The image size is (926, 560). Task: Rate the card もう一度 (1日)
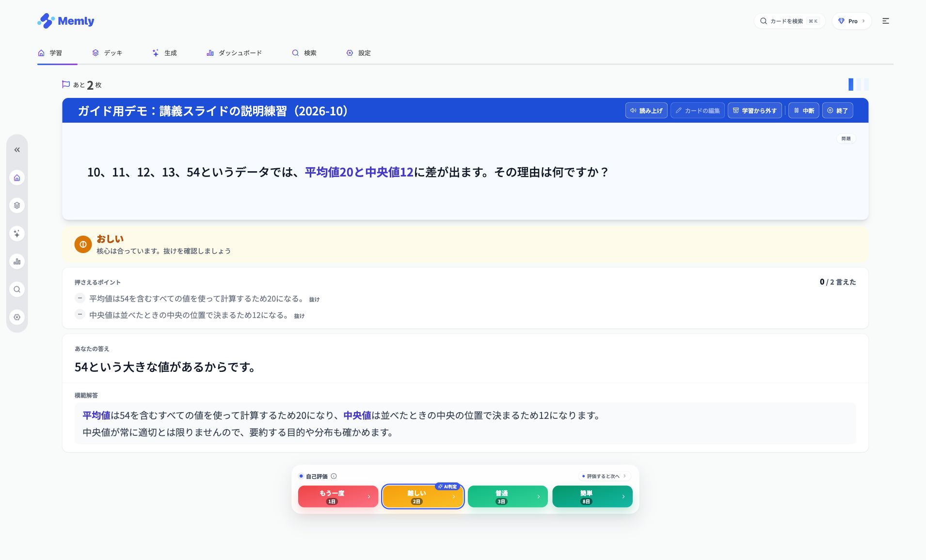[x=338, y=496]
